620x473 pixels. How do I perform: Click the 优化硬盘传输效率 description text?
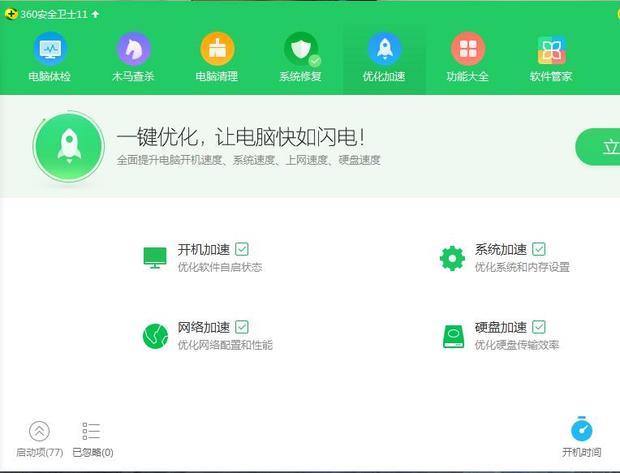(517, 345)
